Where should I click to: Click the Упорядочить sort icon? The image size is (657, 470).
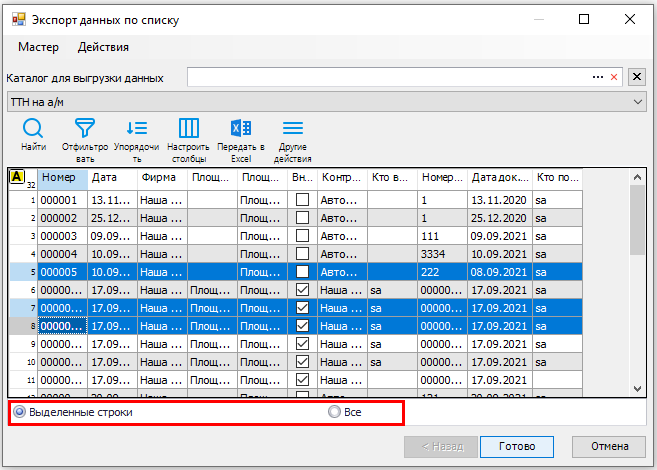coord(136,128)
